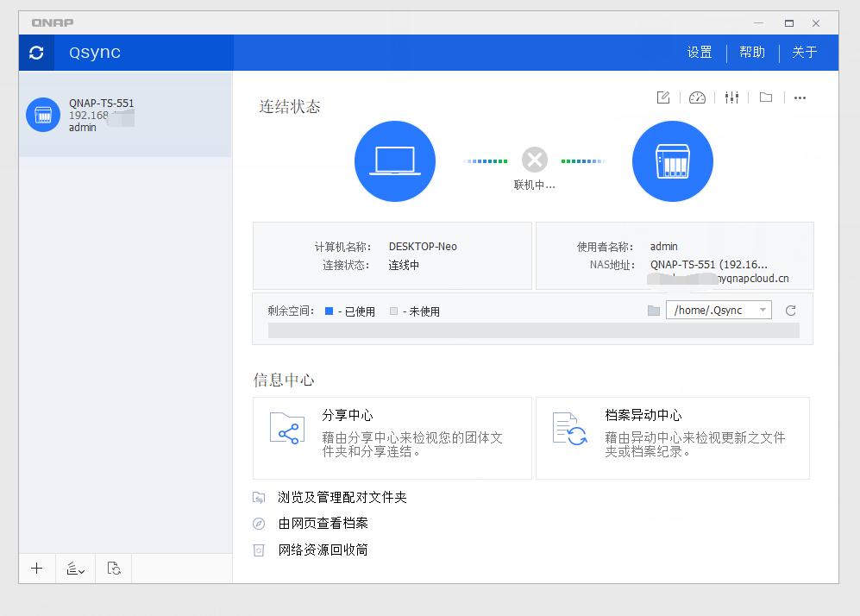Open 设置 (Settings) in the top bar

[699, 52]
